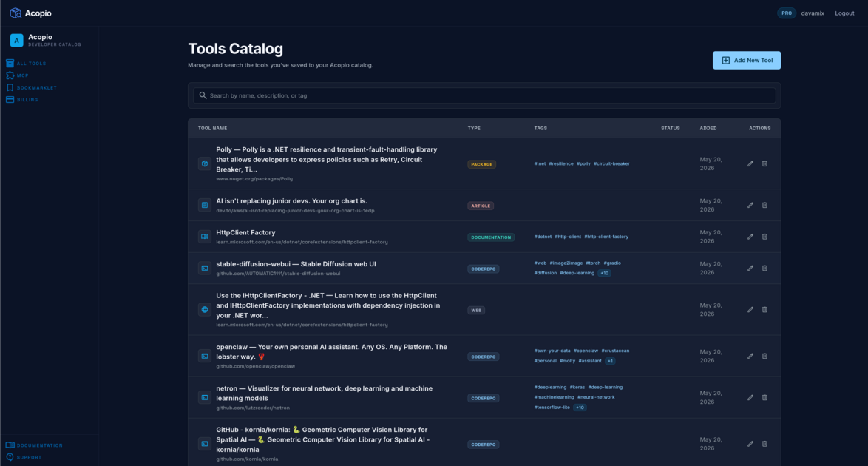Click the Acopio logo icon in header
The image size is (868, 466).
pos(16,13)
